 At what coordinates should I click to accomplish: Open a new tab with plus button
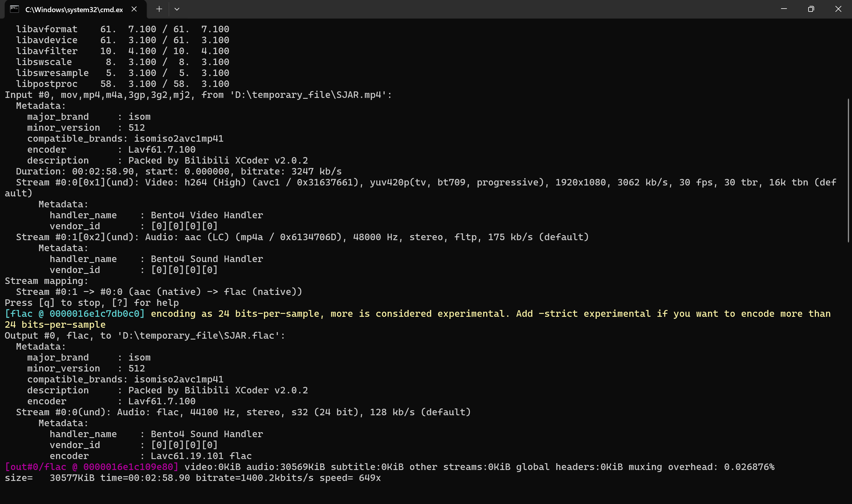[x=159, y=9]
